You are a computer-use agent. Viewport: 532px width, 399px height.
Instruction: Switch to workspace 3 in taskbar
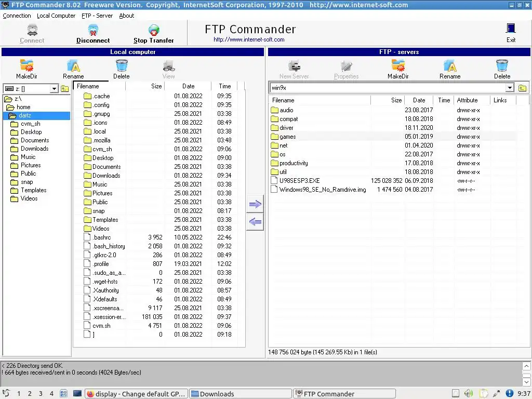[x=41, y=394]
